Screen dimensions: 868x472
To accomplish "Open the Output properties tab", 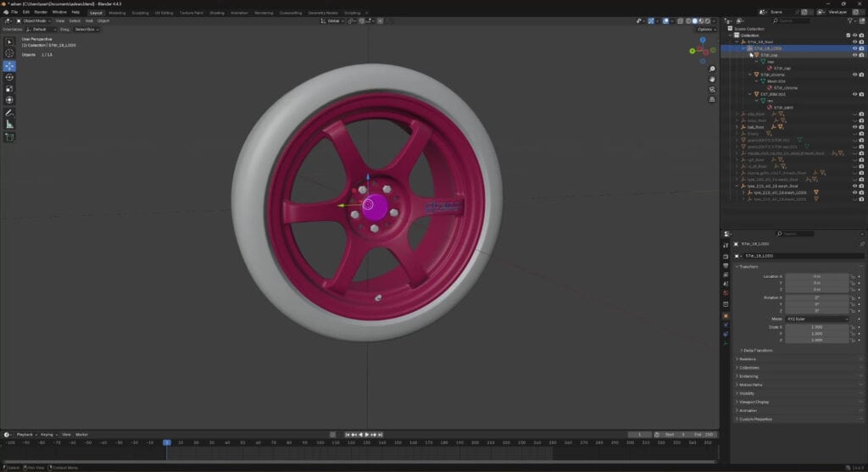I will (x=726, y=266).
